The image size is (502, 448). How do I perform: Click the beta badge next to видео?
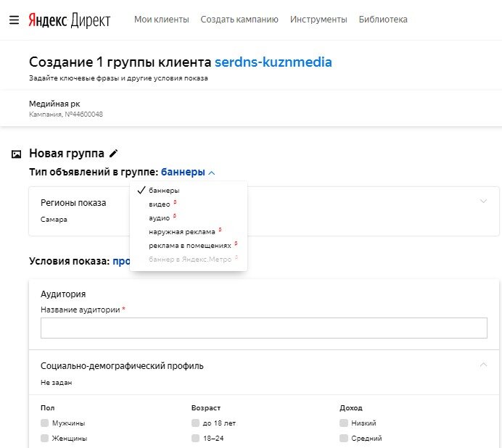click(x=176, y=202)
